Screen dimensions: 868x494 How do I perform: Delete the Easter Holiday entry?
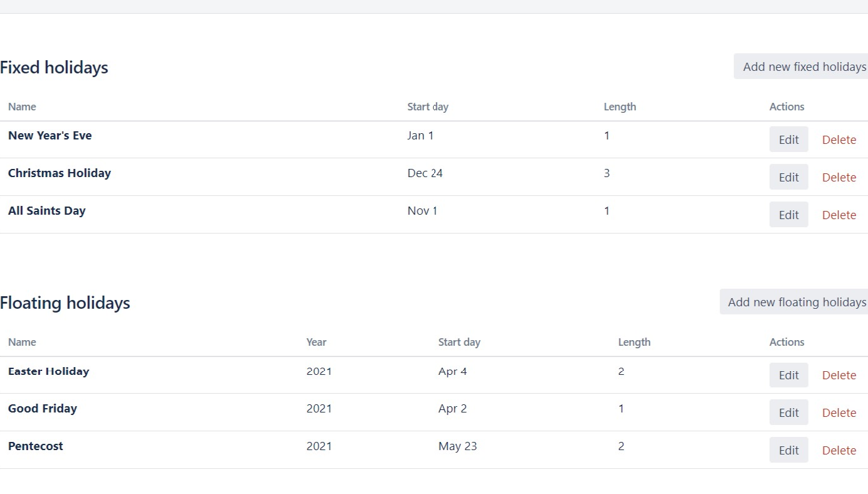[x=838, y=375]
